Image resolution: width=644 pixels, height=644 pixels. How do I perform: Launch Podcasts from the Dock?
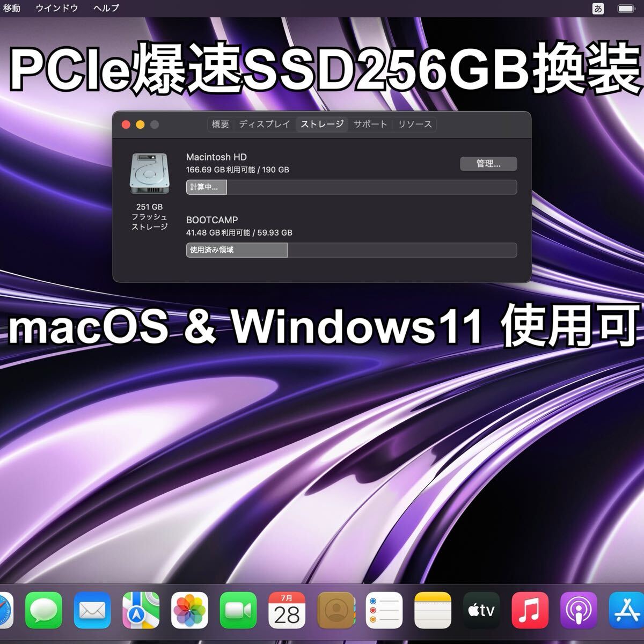click(x=579, y=611)
